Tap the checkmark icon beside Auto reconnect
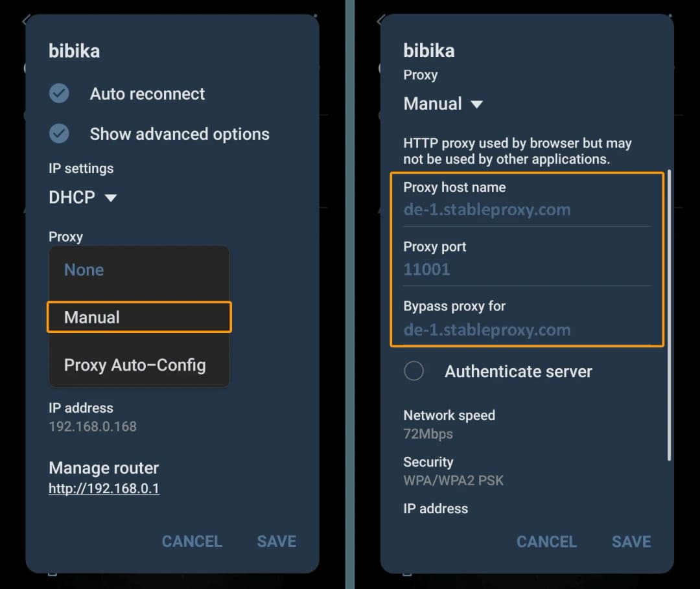The width and height of the screenshot is (700, 589). pyautogui.click(x=59, y=93)
